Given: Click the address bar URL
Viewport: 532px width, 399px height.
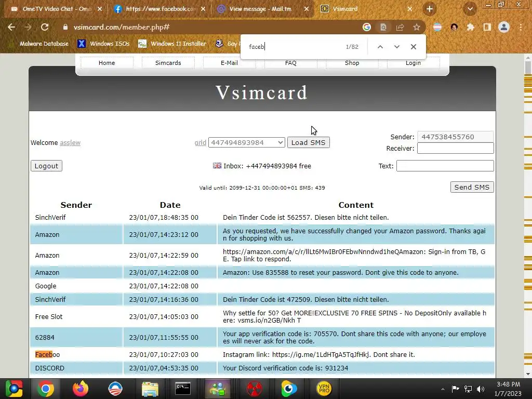Looking at the screenshot, I should [122, 27].
